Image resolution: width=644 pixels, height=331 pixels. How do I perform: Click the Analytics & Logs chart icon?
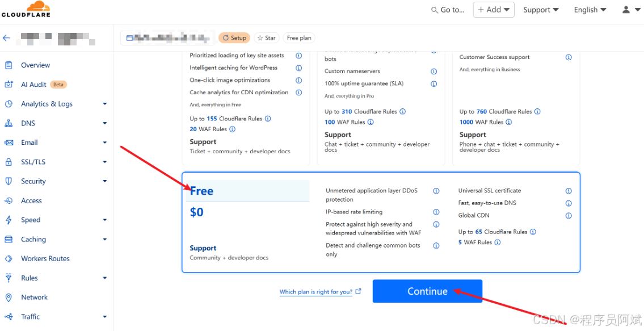(x=9, y=104)
